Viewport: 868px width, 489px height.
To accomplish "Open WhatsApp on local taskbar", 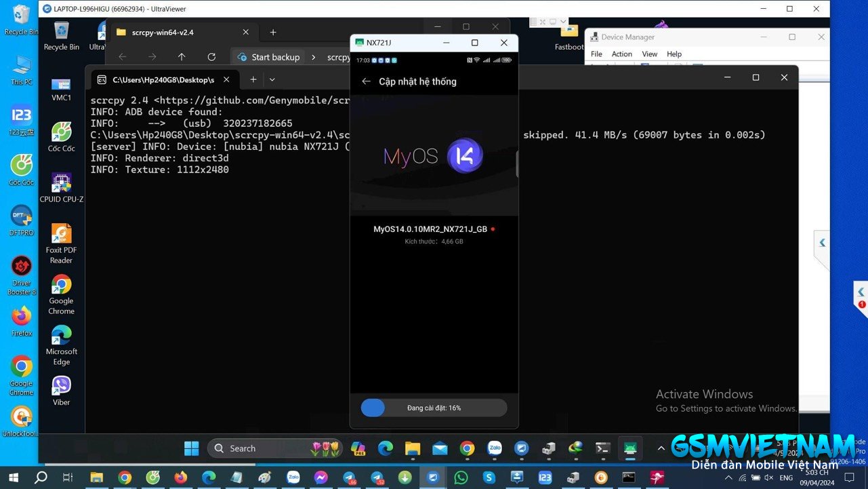I will [461, 477].
